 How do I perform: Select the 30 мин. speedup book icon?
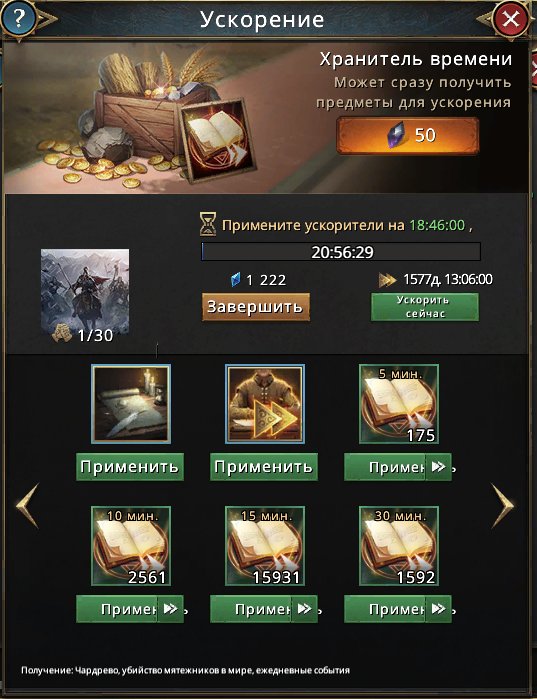(399, 546)
